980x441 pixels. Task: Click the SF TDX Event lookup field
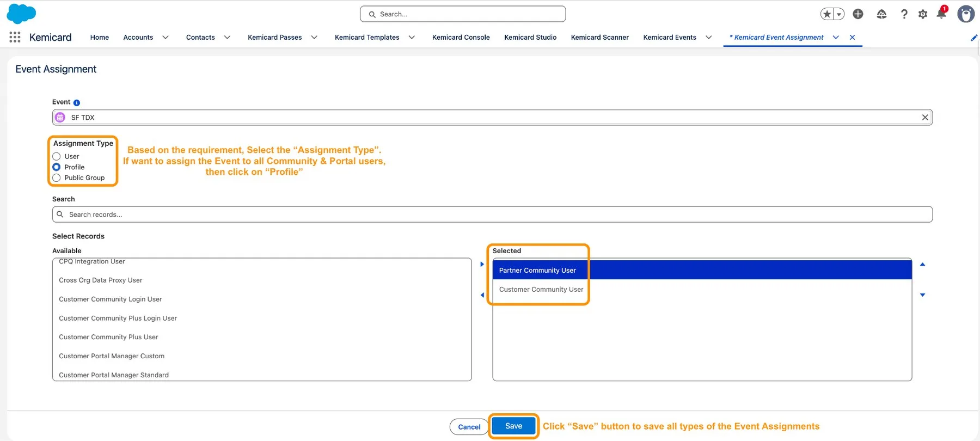(492, 117)
